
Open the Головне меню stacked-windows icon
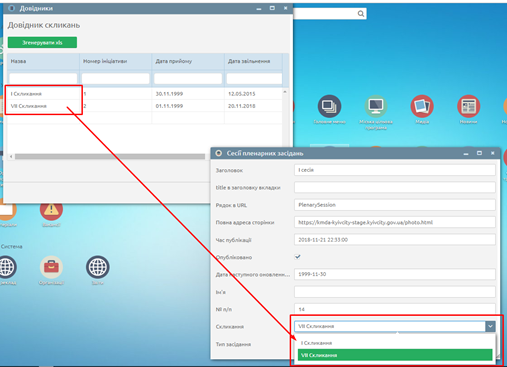click(329, 106)
